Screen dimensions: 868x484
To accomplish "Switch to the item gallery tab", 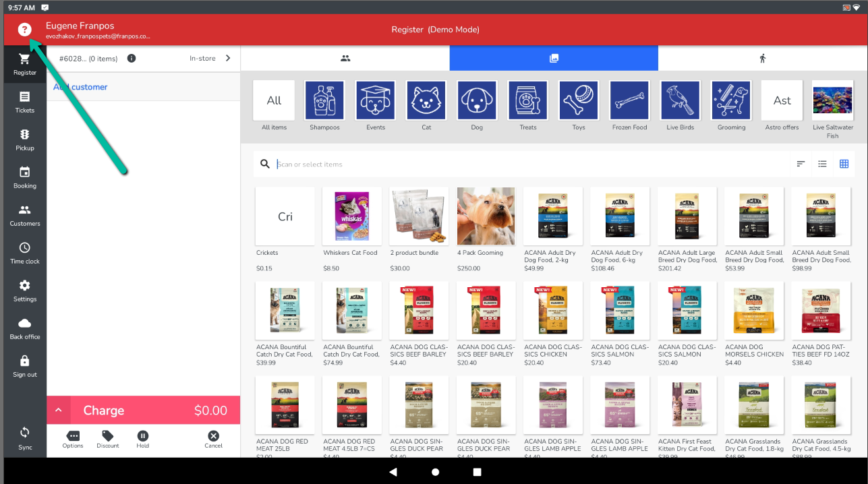I will 554,59.
